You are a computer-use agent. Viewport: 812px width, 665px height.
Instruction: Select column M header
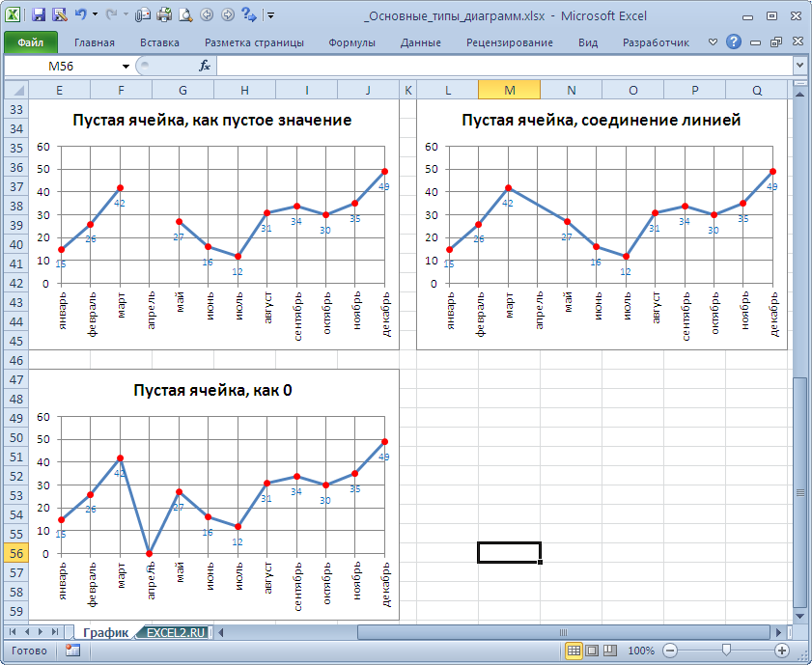[x=509, y=90]
